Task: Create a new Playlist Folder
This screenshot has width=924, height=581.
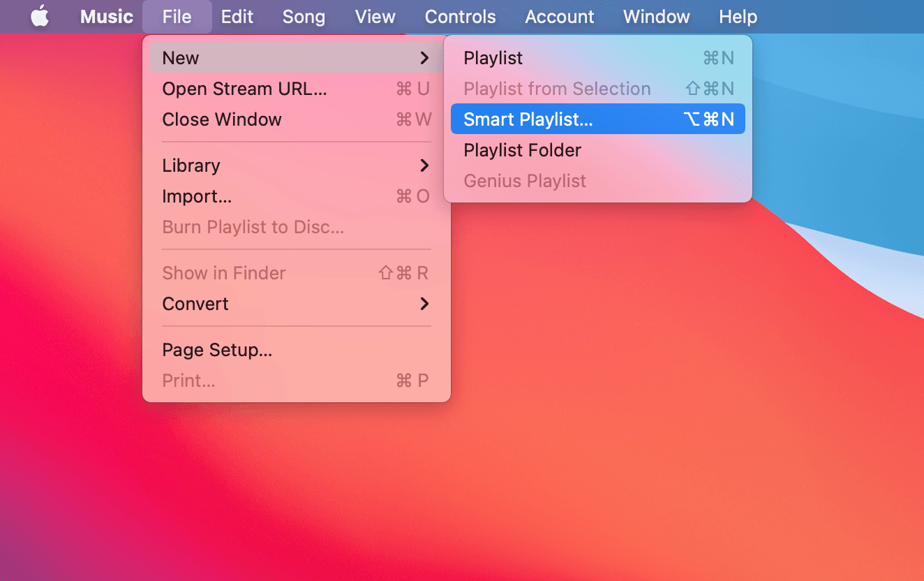Action: point(598,150)
